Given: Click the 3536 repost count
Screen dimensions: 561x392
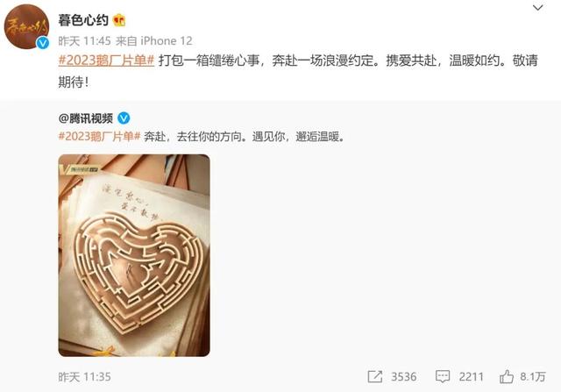Looking at the screenshot, I should coord(404,377).
